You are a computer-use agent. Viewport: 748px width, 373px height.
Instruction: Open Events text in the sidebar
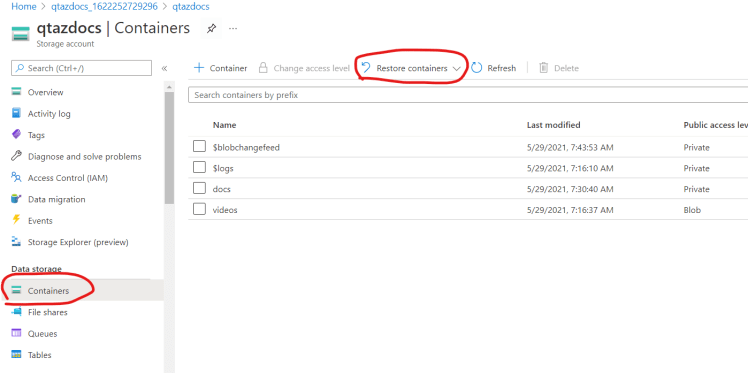click(x=40, y=221)
